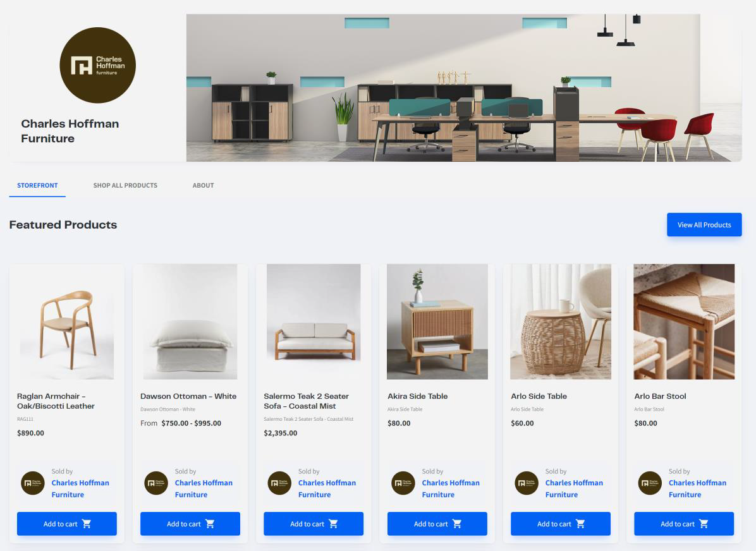This screenshot has width=756, height=551.
Task: Add Arlo Bar Stool to cart
Action: point(684,524)
